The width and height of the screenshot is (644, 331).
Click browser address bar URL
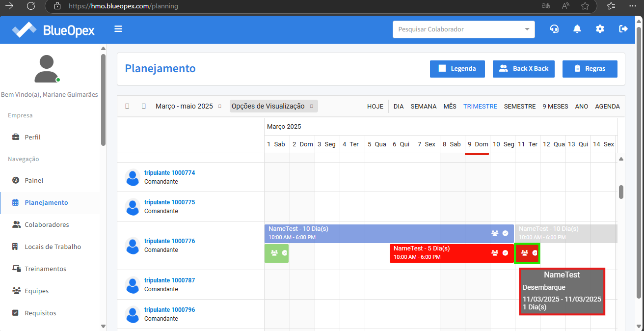tap(123, 6)
